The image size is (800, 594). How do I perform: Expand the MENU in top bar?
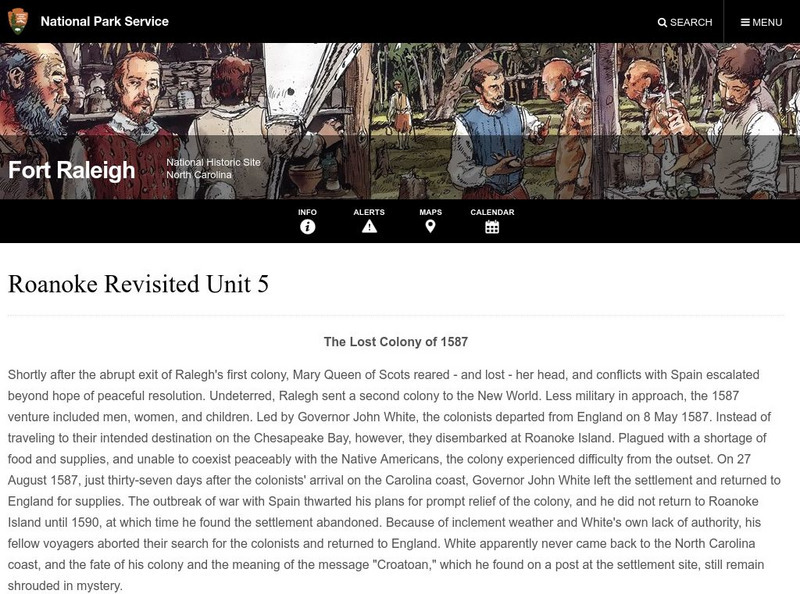[762, 22]
